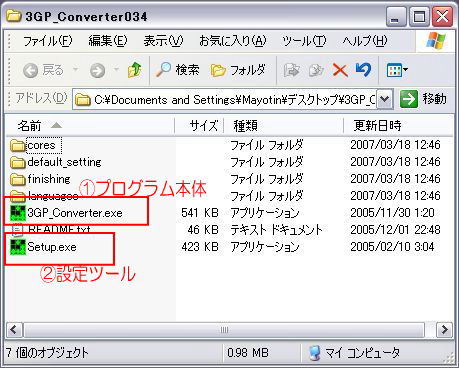Select the cores folder icon

(18, 145)
